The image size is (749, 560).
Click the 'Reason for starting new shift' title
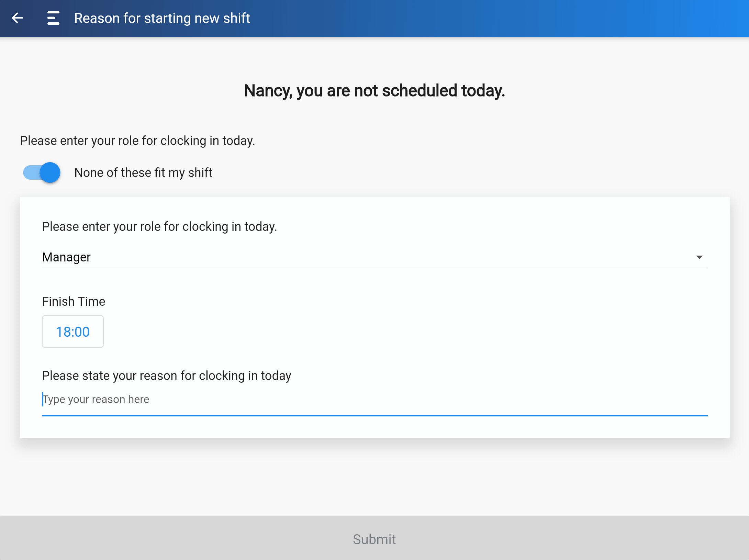coord(162,18)
